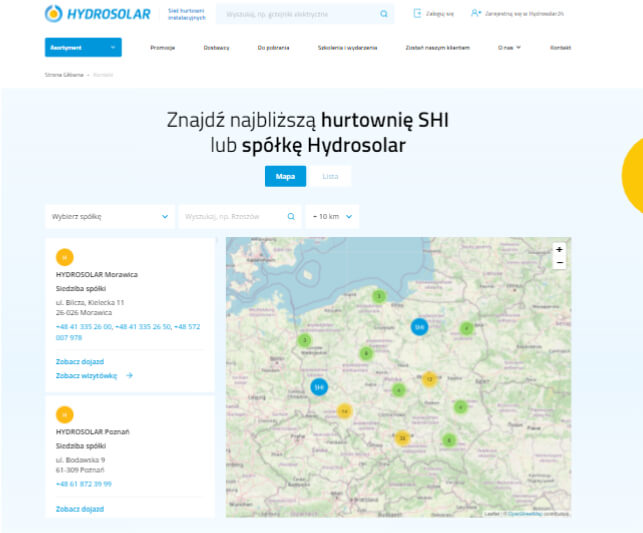Zoom out the map with minus button

click(559, 262)
